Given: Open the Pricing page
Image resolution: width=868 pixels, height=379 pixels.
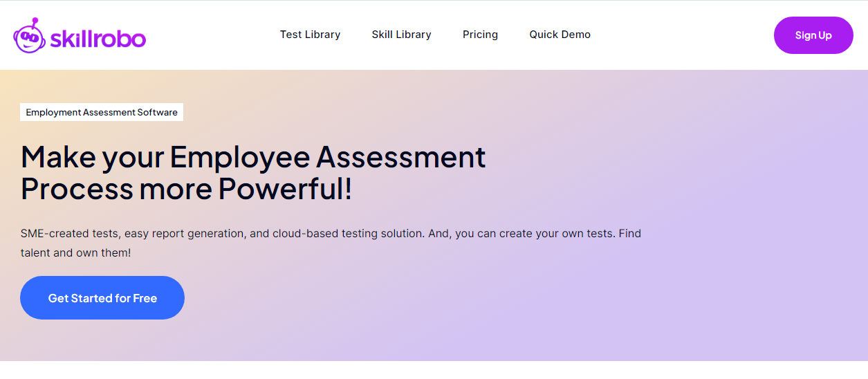Looking at the screenshot, I should click(x=480, y=35).
